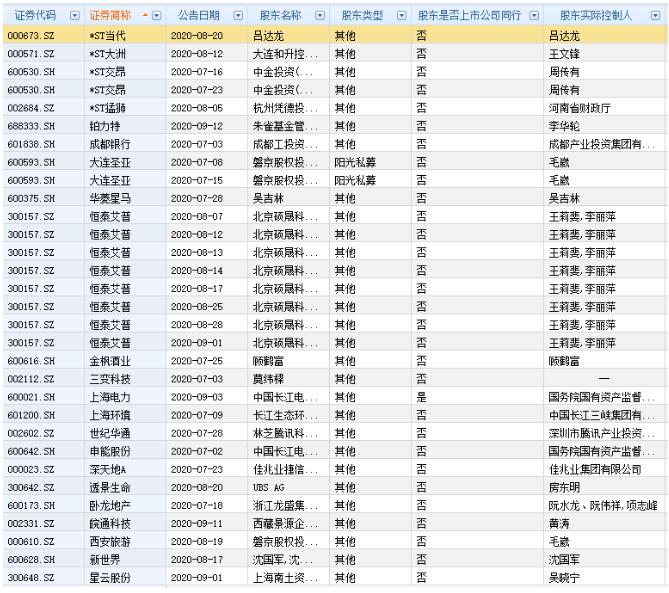
Task: Sort by 股东实际控制人 column header
Action: [x=596, y=16]
